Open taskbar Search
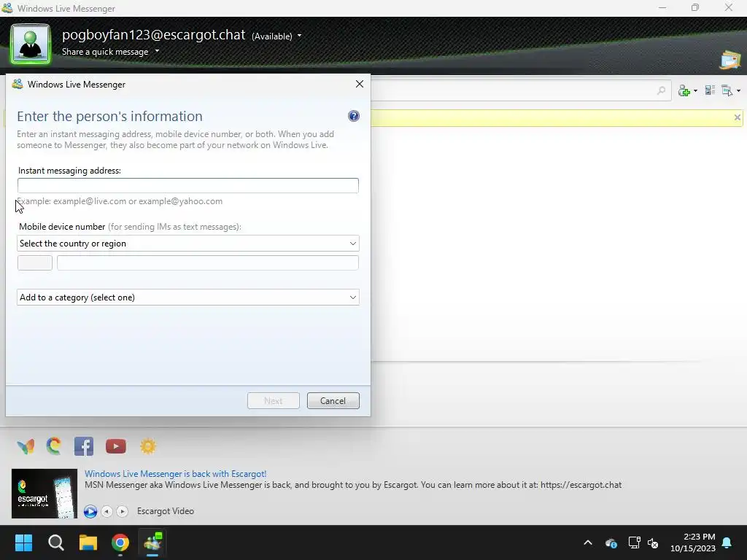Image resolution: width=747 pixels, height=560 pixels. click(55, 542)
